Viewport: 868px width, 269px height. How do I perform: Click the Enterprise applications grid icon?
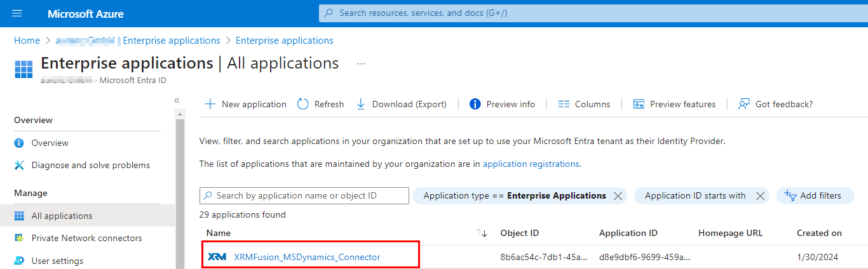pos(24,70)
